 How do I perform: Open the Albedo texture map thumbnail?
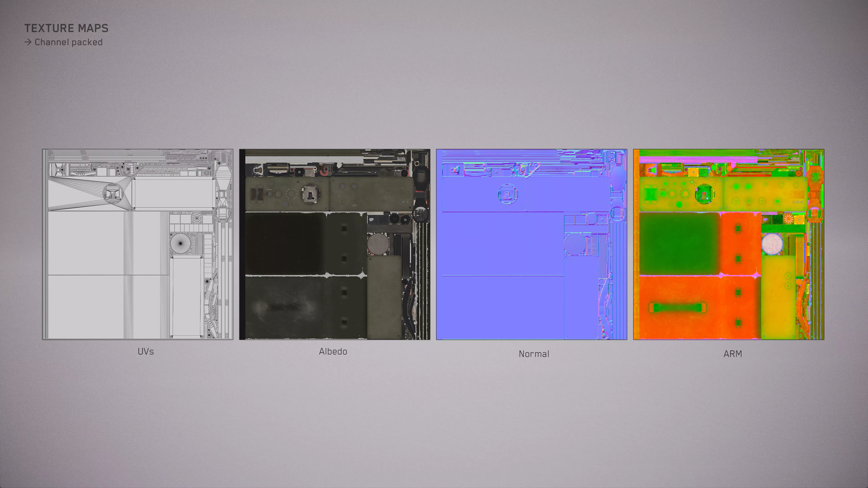coord(335,244)
